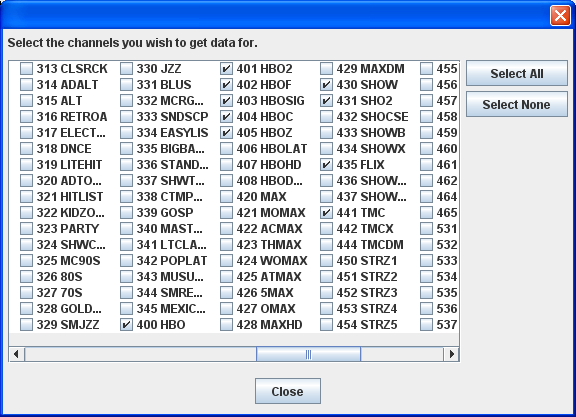576x417 pixels.
Task: Deselect the 403 HBOSIG channel
Action: pyautogui.click(x=226, y=101)
